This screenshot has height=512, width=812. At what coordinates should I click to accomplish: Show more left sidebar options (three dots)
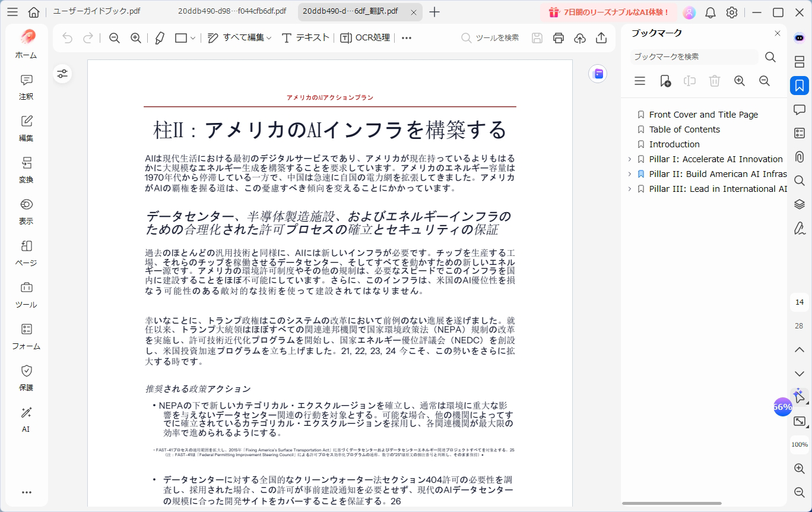point(26,492)
